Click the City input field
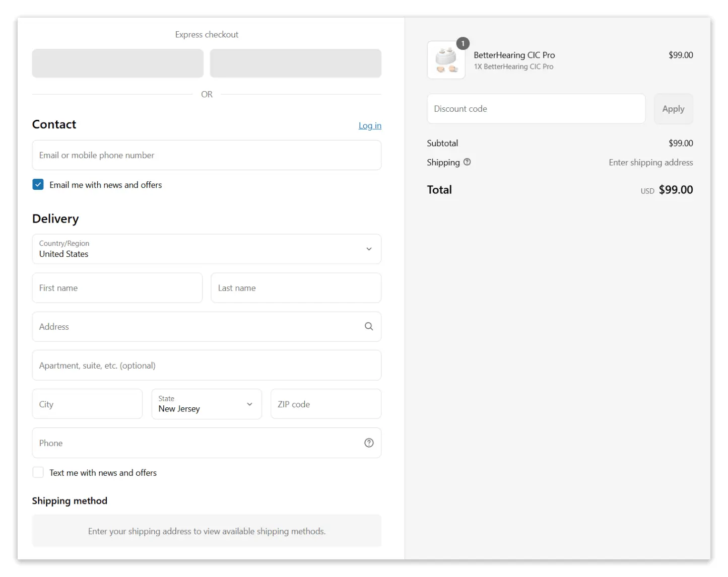Image resolution: width=728 pixels, height=577 pixels. pos(87,404)
